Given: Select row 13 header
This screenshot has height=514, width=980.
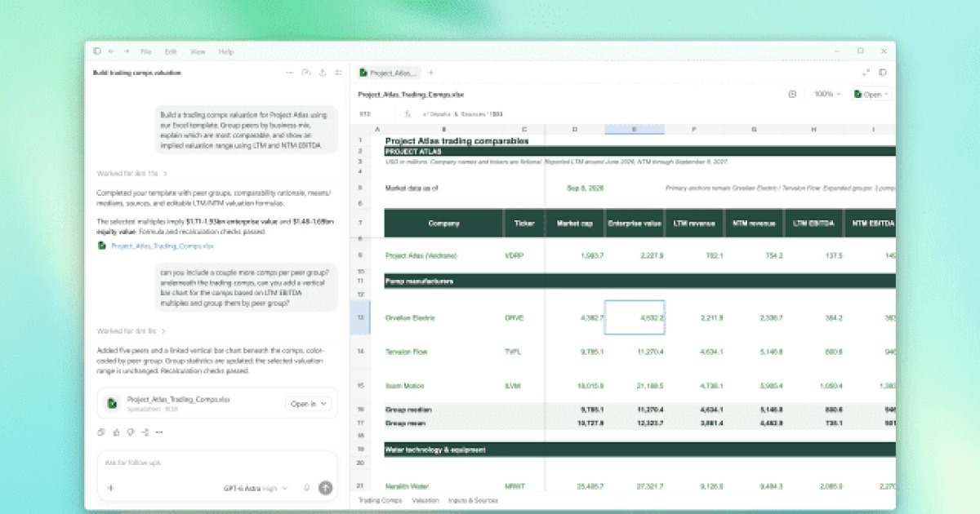Looking at the screenshot, I should coord(359,317).
